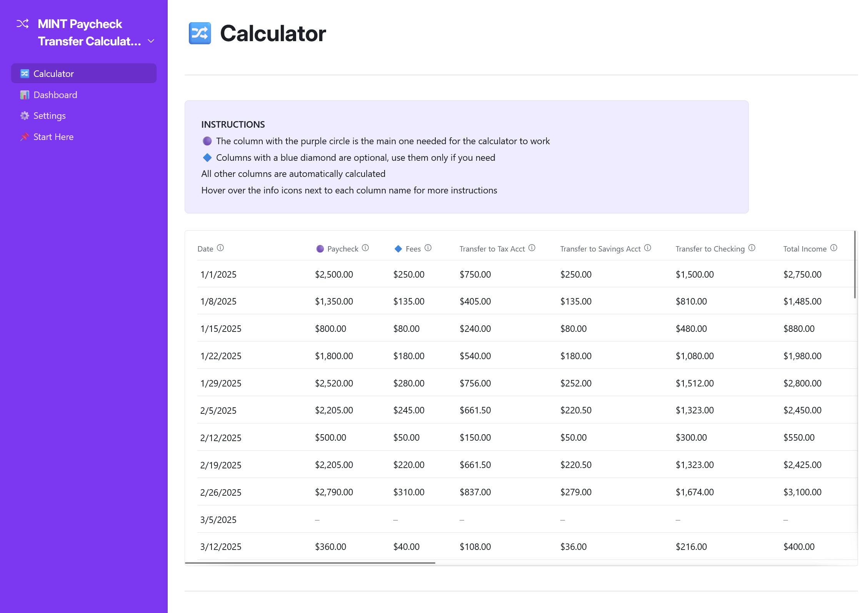
Task: Open the Start Here page
Action: 53,137
